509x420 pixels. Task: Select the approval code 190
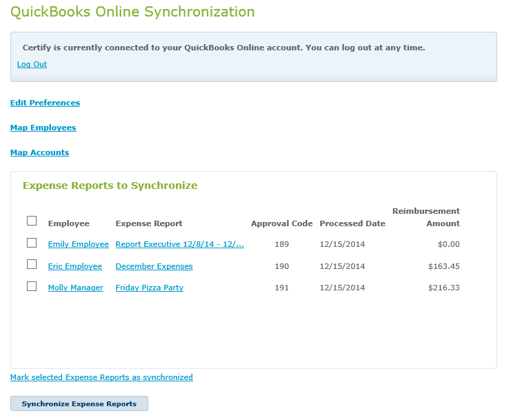[282, 266]
